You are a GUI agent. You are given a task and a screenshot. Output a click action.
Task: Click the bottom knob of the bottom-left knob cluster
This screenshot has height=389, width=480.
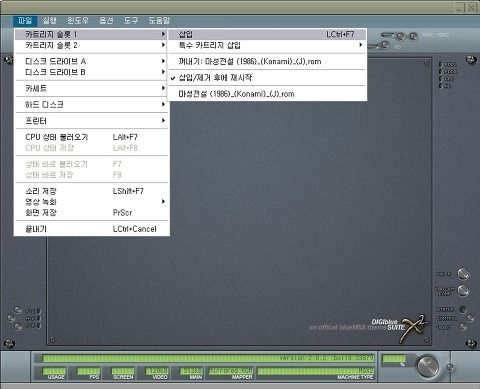click(x=18, y=327)
